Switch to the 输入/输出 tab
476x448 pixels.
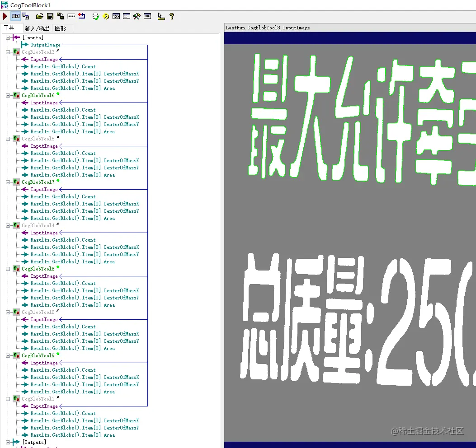click(x=37, y=28)
